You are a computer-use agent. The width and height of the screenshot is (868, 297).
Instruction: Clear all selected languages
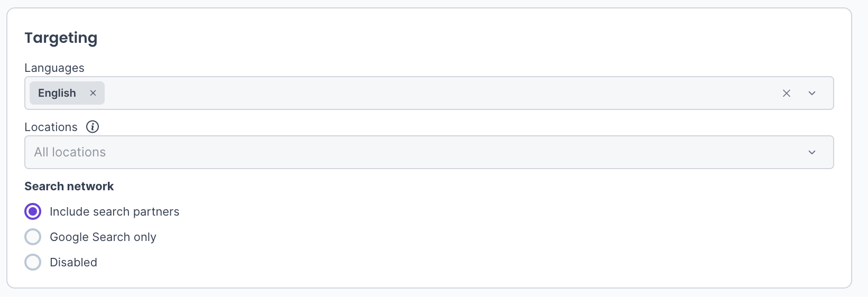(786, 93)
